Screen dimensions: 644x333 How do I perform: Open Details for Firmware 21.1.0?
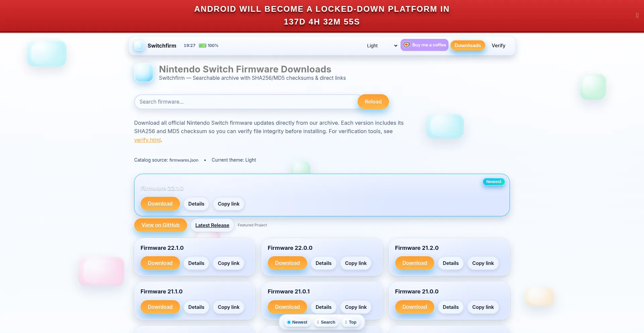pos(196,307)
